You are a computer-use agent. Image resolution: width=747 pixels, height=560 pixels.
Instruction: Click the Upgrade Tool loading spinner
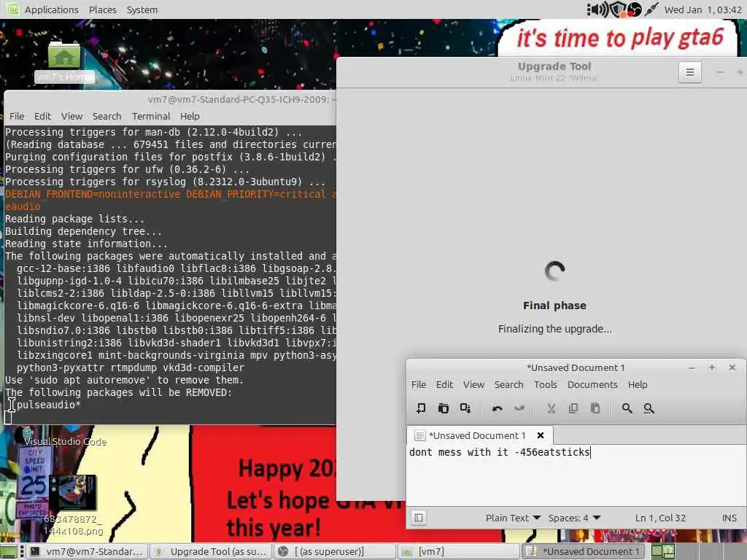click(554, 271)
